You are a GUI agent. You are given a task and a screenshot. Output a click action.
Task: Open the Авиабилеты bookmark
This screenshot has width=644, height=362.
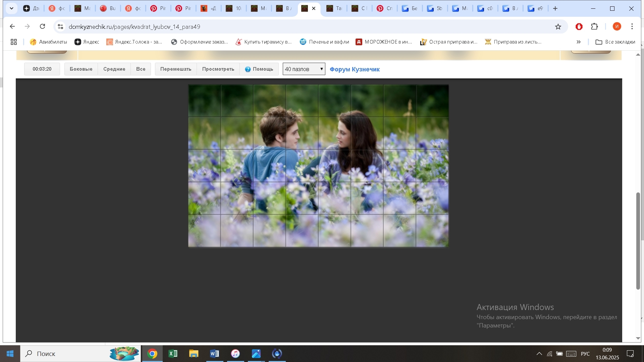48,42
